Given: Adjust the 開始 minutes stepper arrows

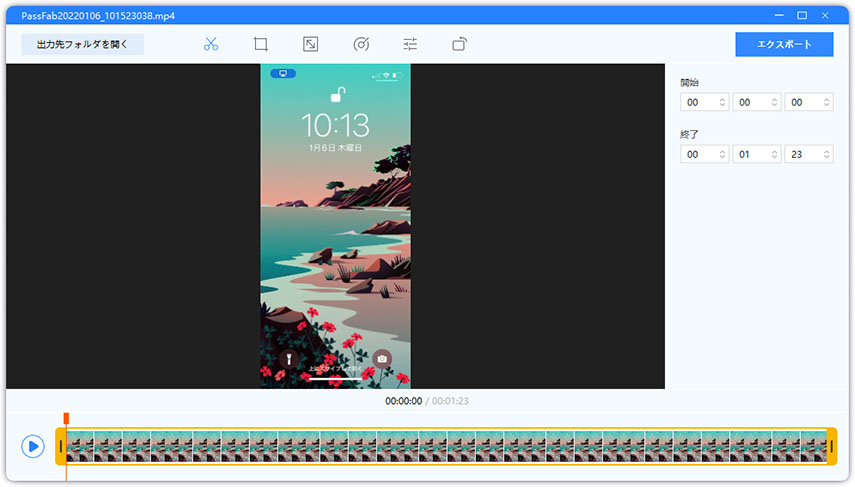Looking at the screenshot, I should (774, 103).
